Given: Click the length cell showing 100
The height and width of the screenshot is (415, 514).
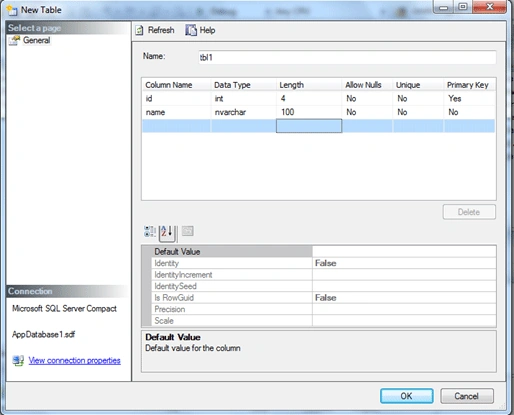Looking at the screenshot, I should (x=309, y=112).
